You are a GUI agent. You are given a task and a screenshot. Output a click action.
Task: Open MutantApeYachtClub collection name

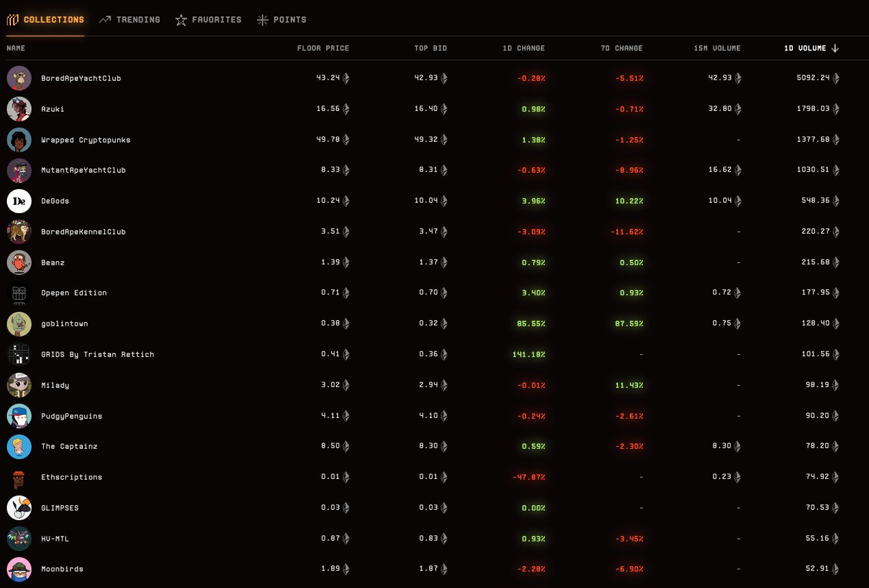[84, 170]
